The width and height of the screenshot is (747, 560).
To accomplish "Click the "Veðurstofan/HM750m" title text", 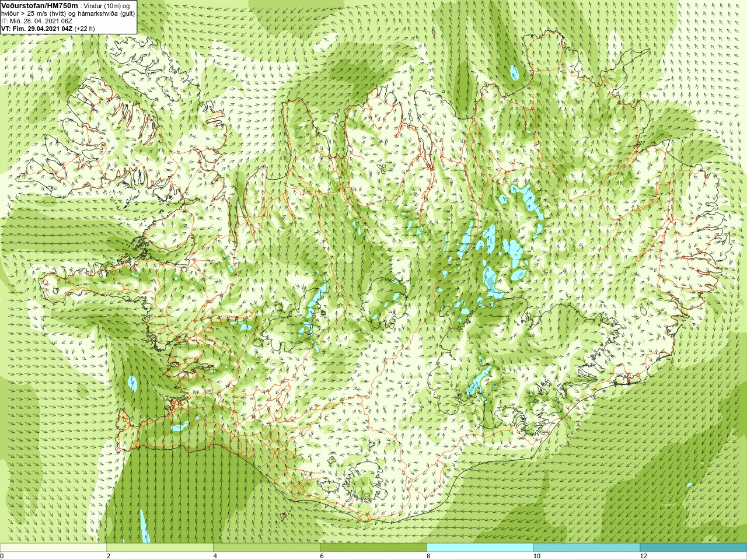I will point(40,5).
